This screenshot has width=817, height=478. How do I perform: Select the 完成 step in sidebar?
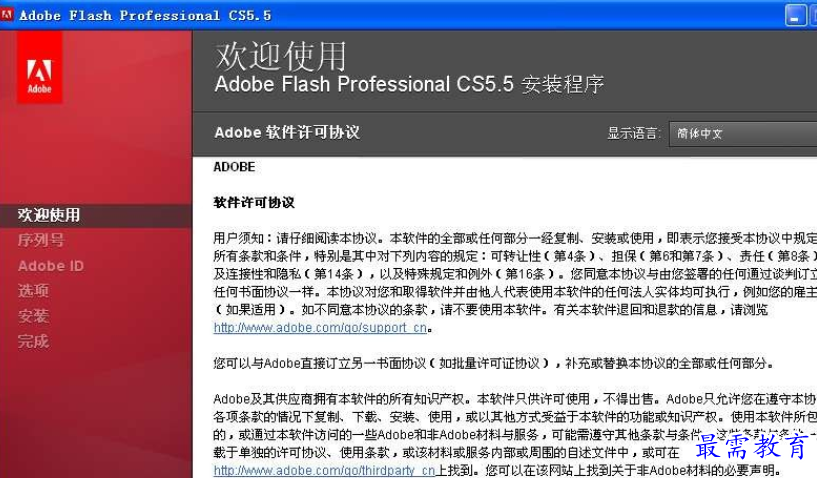[x=33, y=341]
